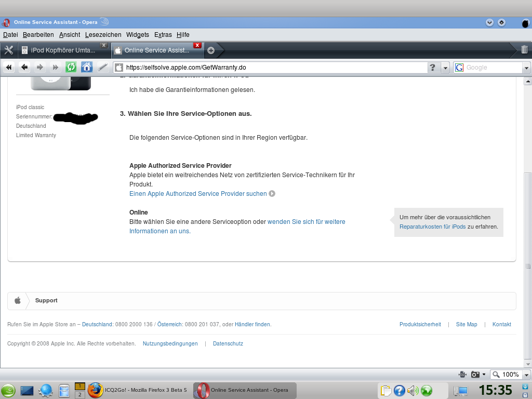This screenshot has width=532, height=399.
Task: Open the Widgets menu
Action: 137,35
